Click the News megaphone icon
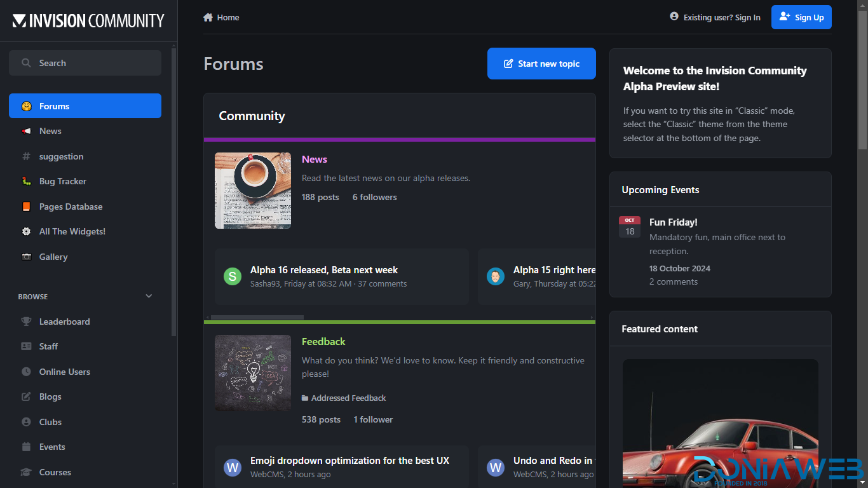Image resolution: width=868 pixels, height=488 pixels. (x=26, y=131)
